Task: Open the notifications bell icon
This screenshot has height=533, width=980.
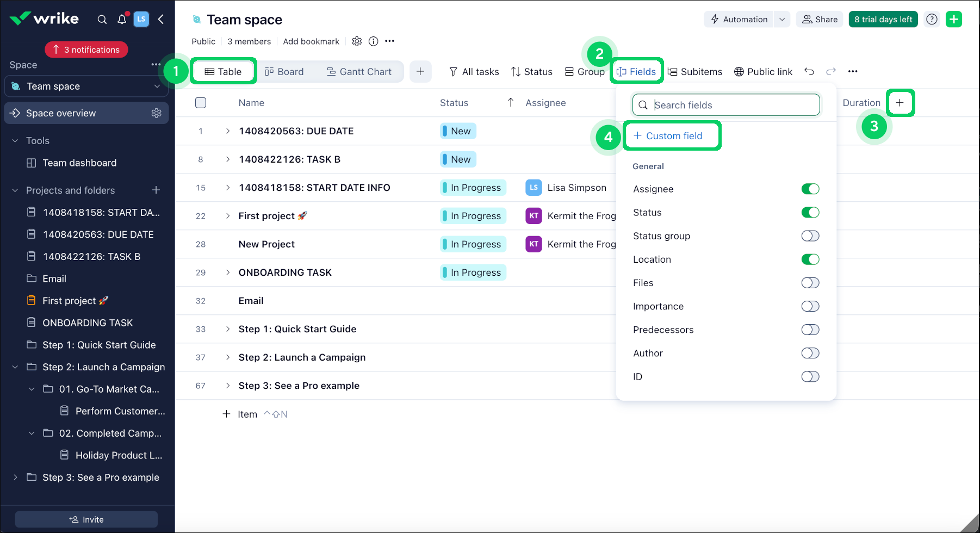Action: tap(122, 20)
